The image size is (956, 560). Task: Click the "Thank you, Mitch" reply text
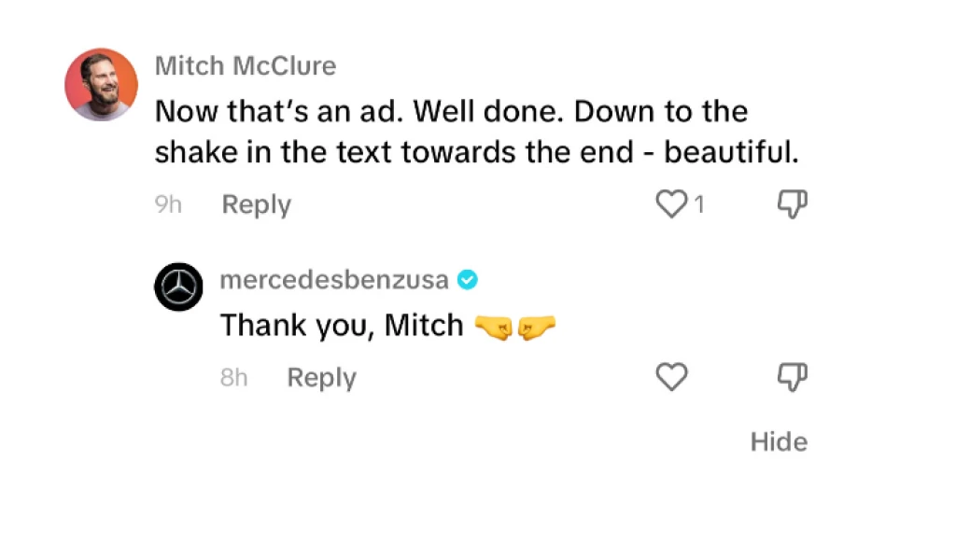pos(342,326)
